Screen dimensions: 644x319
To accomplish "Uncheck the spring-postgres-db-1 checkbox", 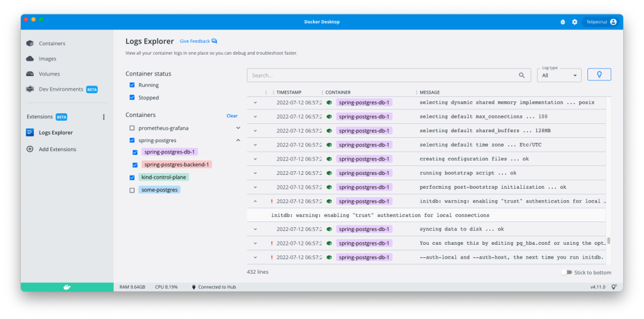I will pyautogui.click(x=135, y=152).
